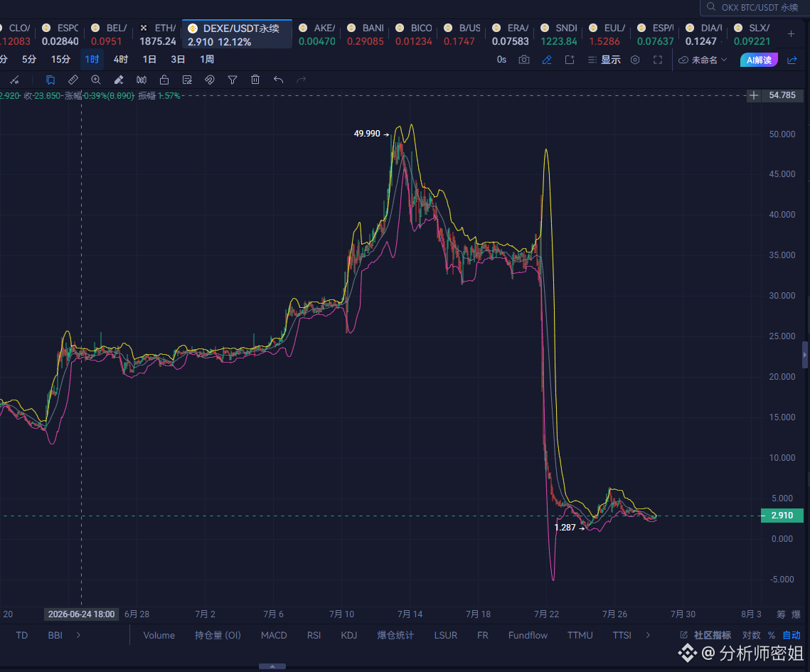Select the 3日 timeframe
Image resolution: width=810 pixels, height=672 pixels.
pos(178,60)
